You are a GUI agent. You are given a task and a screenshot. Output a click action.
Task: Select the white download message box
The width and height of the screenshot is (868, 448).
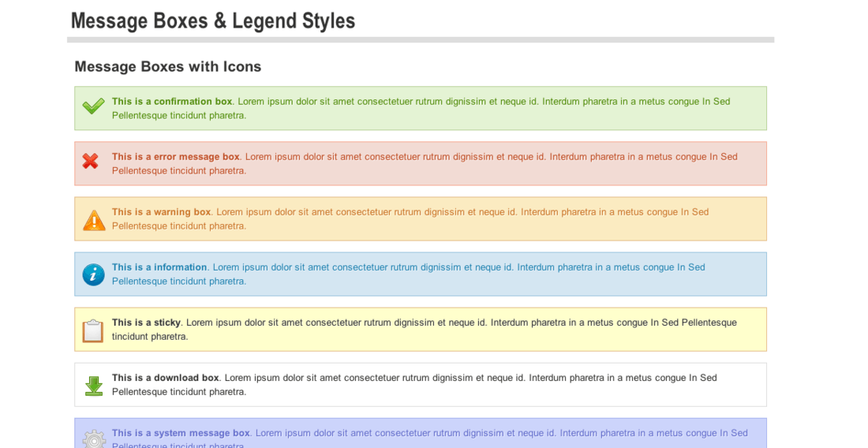click(421, 385)
